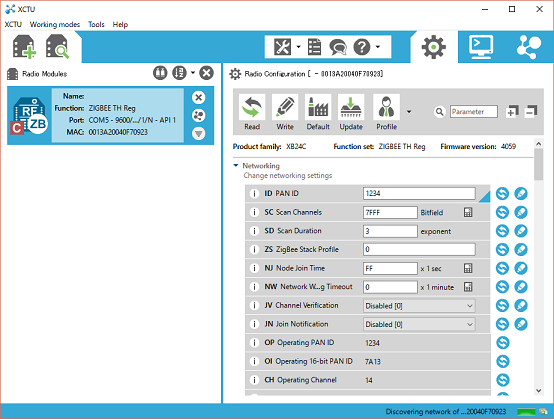The height and width of the screenshot is (419, 554).
Task: Select the ZIGBEE TH Reg radio module
Action: coord(111,116)
